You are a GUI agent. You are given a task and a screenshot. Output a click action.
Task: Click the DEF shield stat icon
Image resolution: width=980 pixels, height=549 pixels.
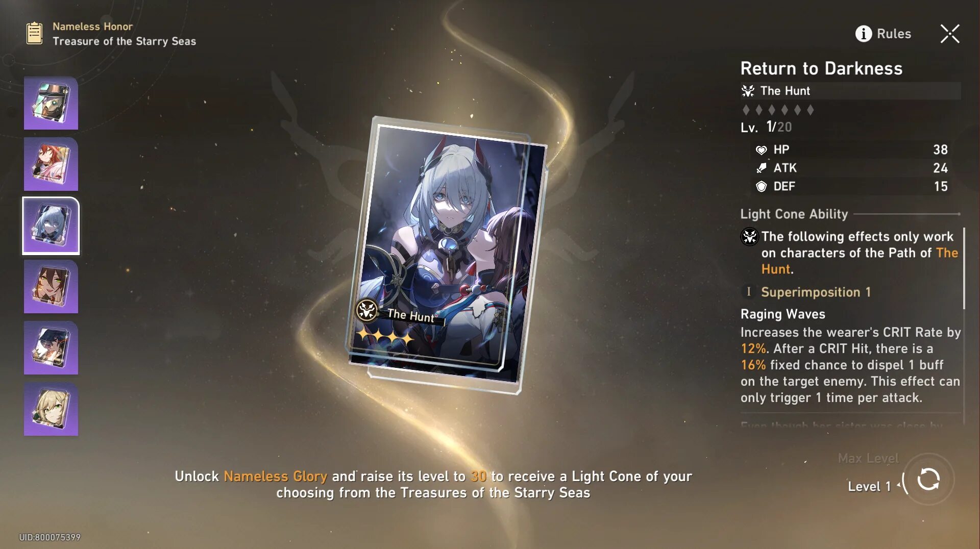pos(761,187)
